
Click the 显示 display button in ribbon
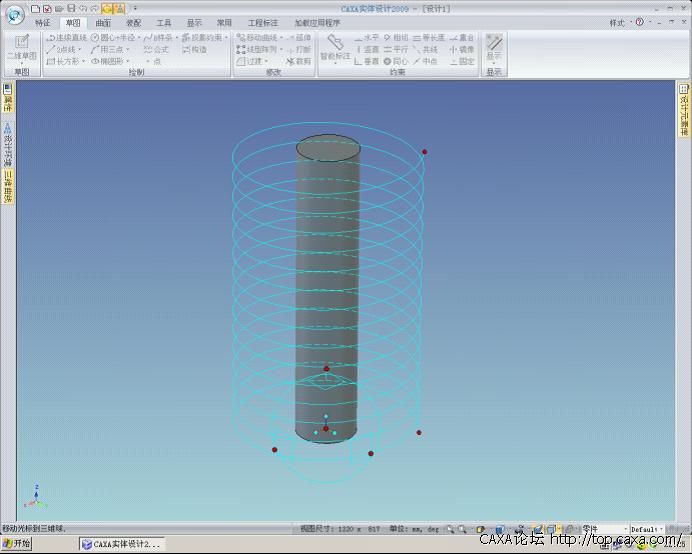click(494, 48)
